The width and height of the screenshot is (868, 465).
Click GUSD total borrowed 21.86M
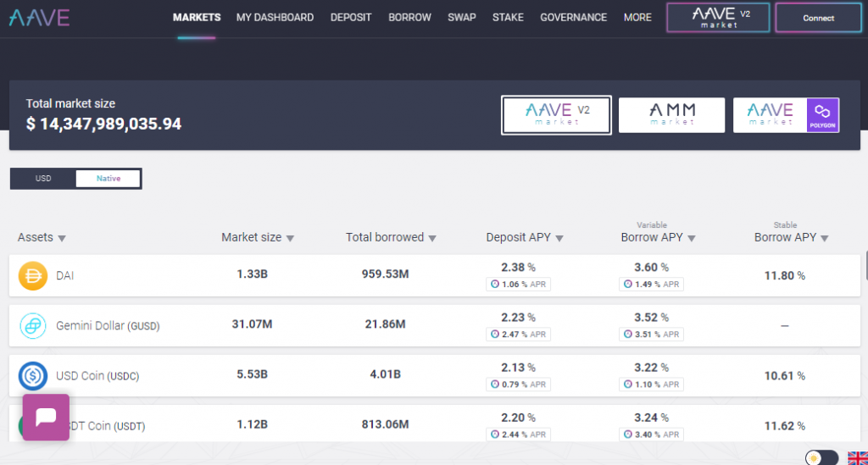[386, 324]
